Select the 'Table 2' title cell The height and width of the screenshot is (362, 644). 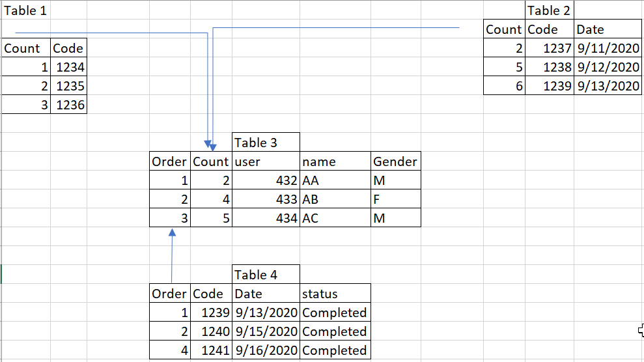549,10
